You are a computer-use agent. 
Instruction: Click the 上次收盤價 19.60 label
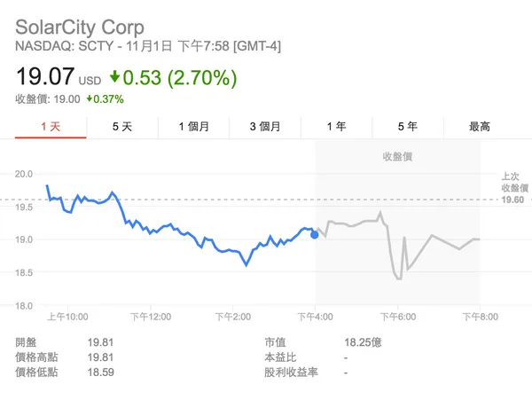(513, 188)
